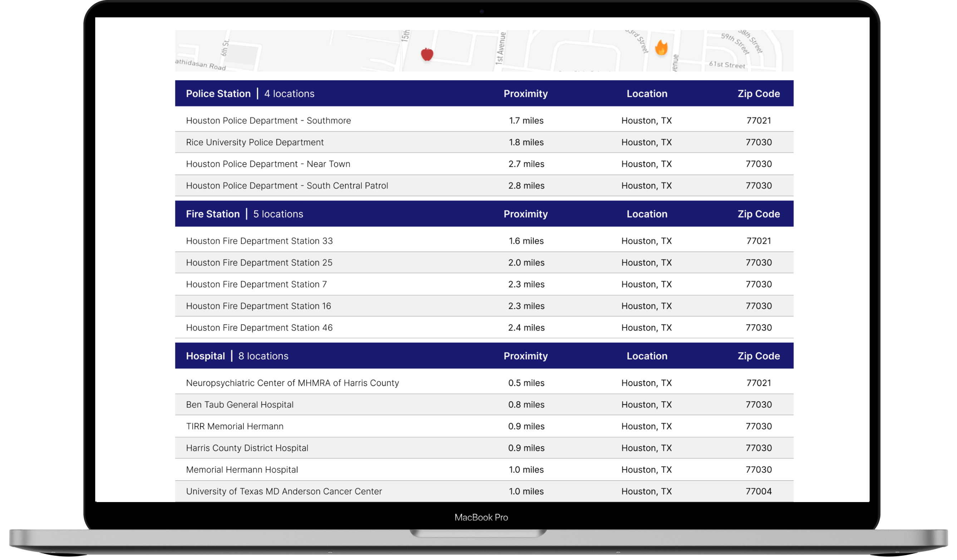This screenshot has height=560, width=957.
Task: Click Proximity column header in Fire Station table
Action: pos(526,214)
